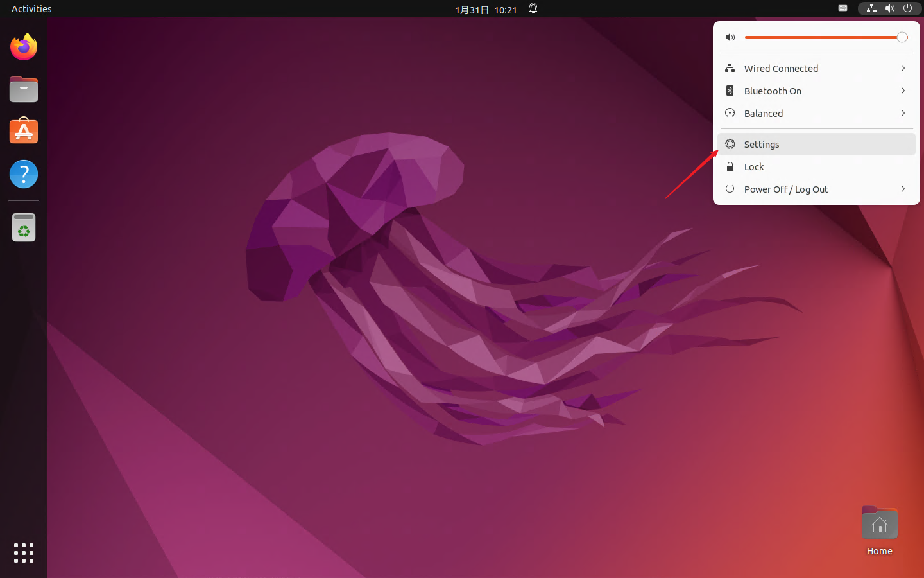Launch Firefox from the dock
The width and height of the screenshot is (924, 578).
pos(24,47)
